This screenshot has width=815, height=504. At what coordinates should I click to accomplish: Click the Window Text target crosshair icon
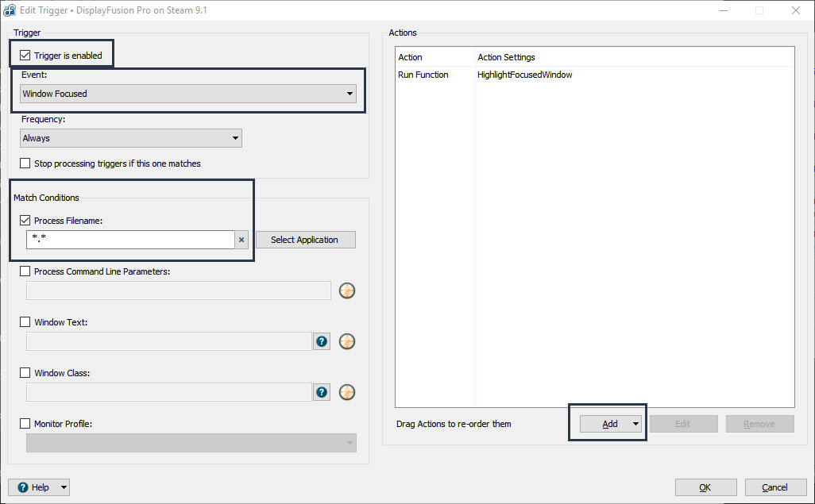347,341
